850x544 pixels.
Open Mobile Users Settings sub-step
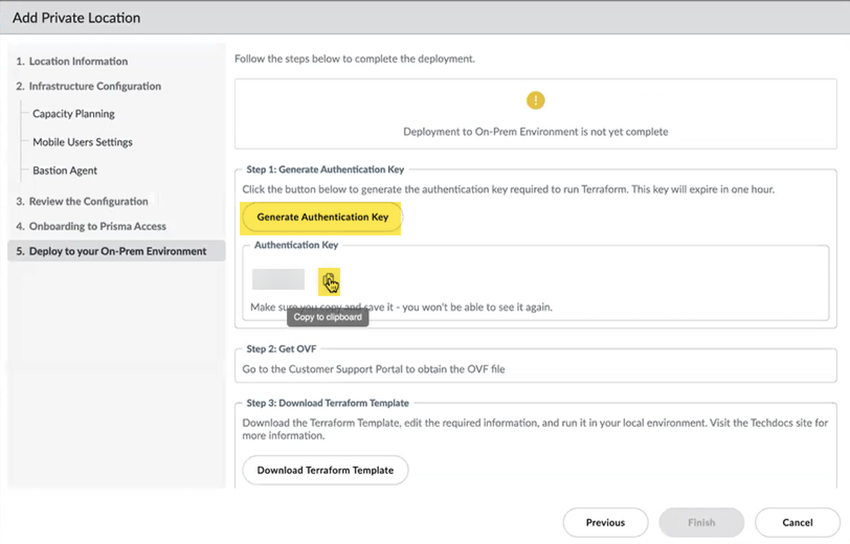click(82, 142)
